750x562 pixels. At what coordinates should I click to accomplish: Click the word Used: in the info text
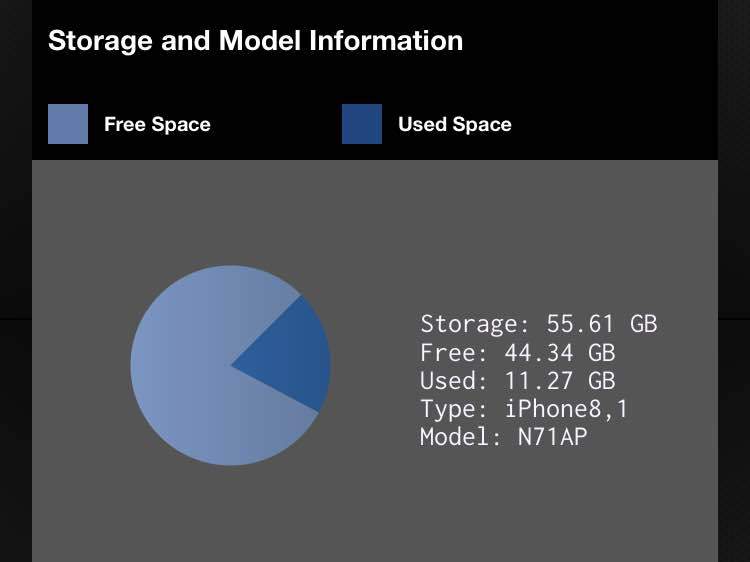(454, 381)
